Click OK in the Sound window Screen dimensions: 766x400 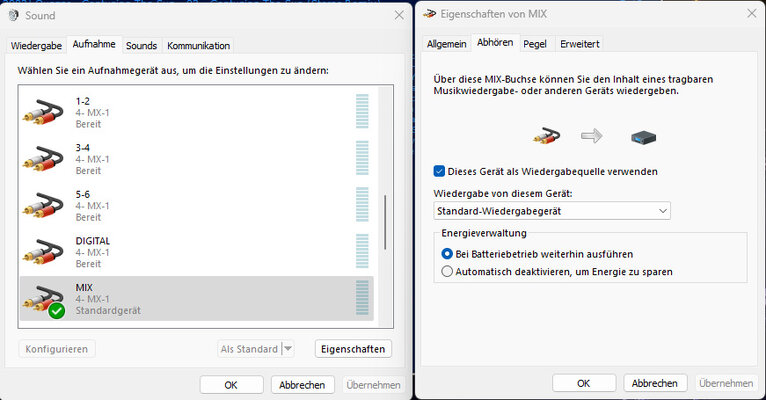click(x=231, y=385)
